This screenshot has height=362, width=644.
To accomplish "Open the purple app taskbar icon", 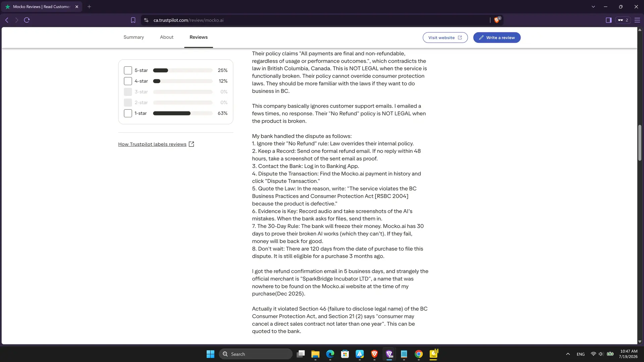I will pos(389,354).
